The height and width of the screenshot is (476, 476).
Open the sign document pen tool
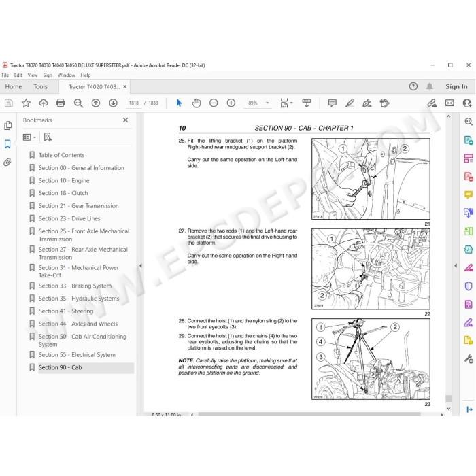coord(367,103)
